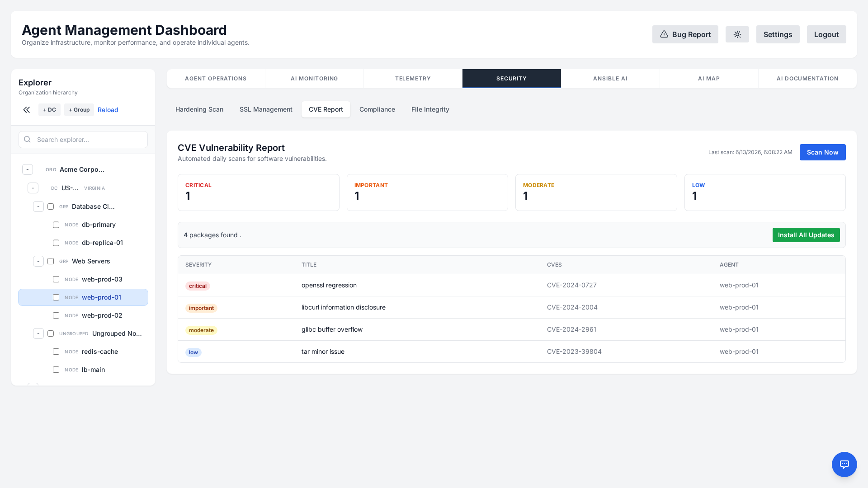
Task: Open the Ansible AI tab
Action: (610, 79)
